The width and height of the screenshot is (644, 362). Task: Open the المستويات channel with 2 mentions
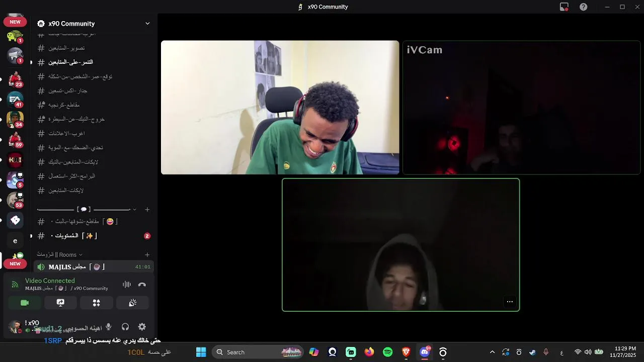(x=94, y=236)
